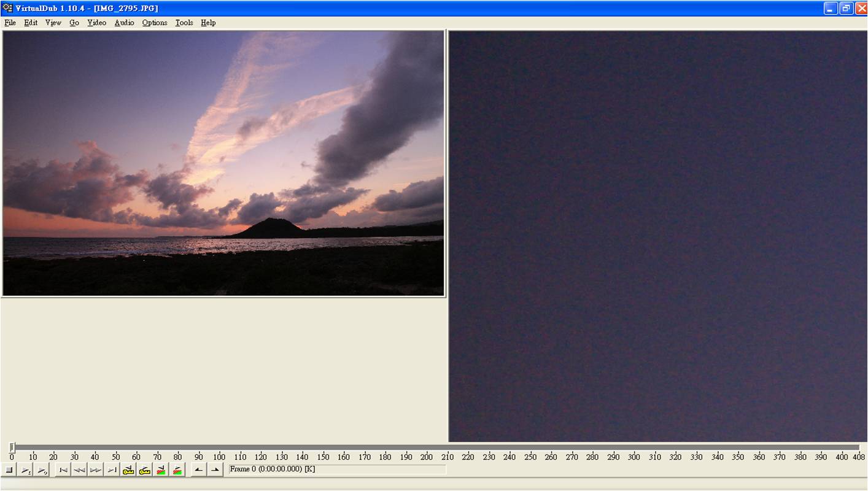This screenshot has height=491, width=868.
Task: Open the Go menu
Action: [74, 23]
